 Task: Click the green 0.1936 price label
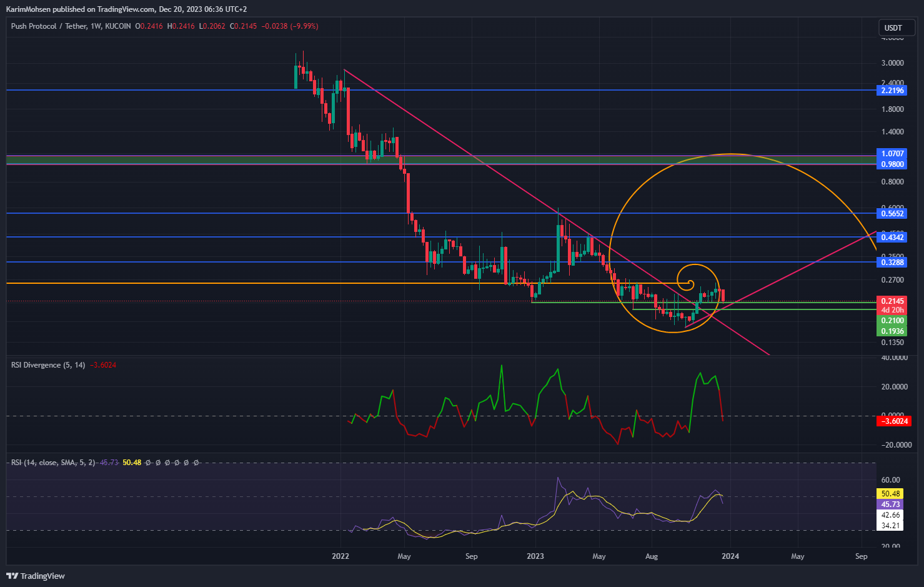(892, 331)
